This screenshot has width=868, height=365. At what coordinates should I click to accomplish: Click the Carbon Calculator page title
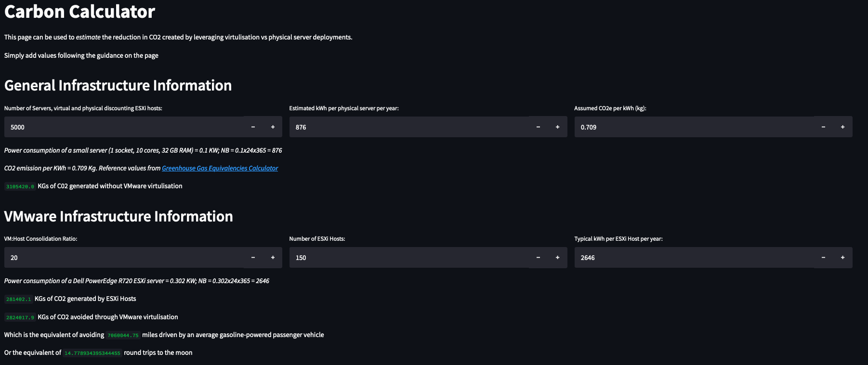(x=79, y=12)
